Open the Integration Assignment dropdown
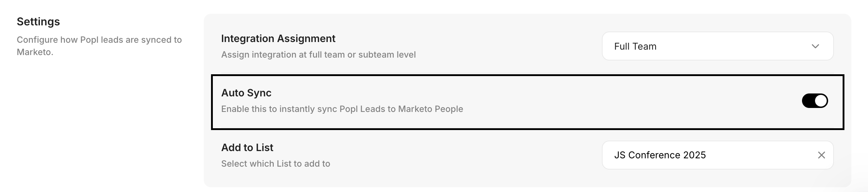The height and width of the screenshot is (192, 868). pos(717,46)
